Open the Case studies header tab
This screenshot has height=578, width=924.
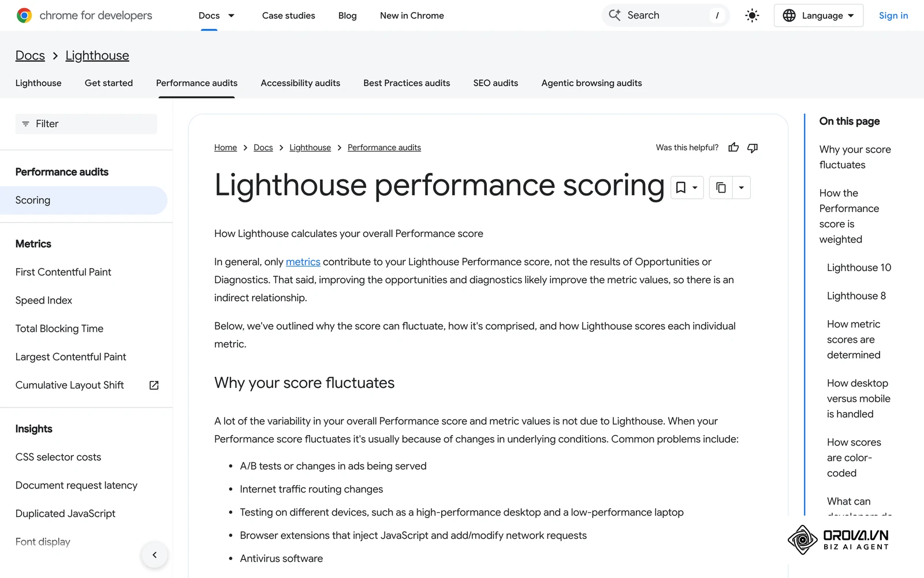[288, 16]
